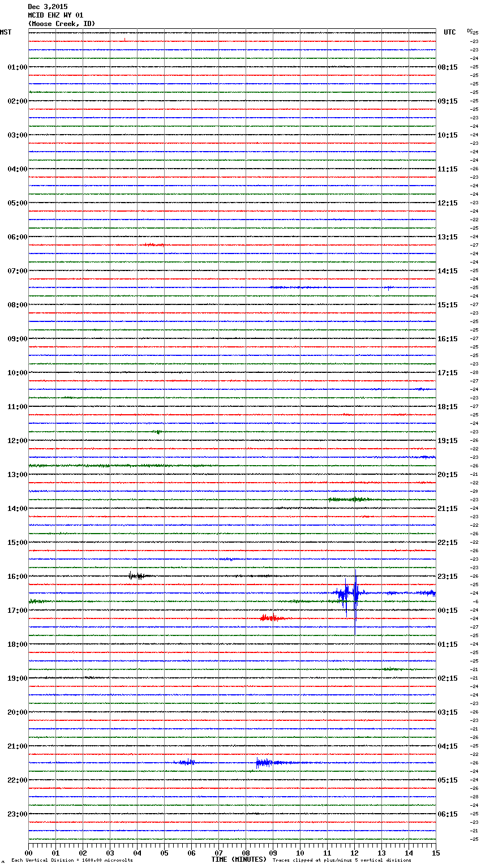The height and width of the screenshot is (868, 481).
Task: Select the '03' minute axis label
Action: [x=110, y=853]
